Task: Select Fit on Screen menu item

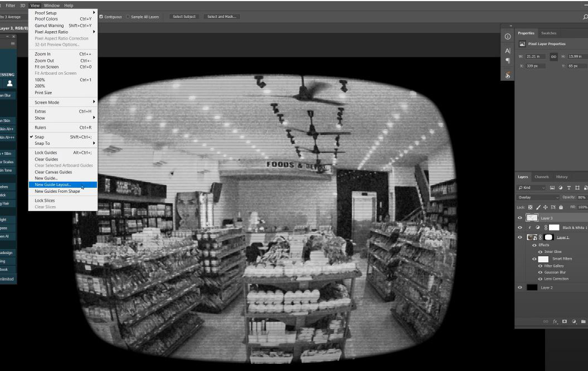Action: (62, 67)
